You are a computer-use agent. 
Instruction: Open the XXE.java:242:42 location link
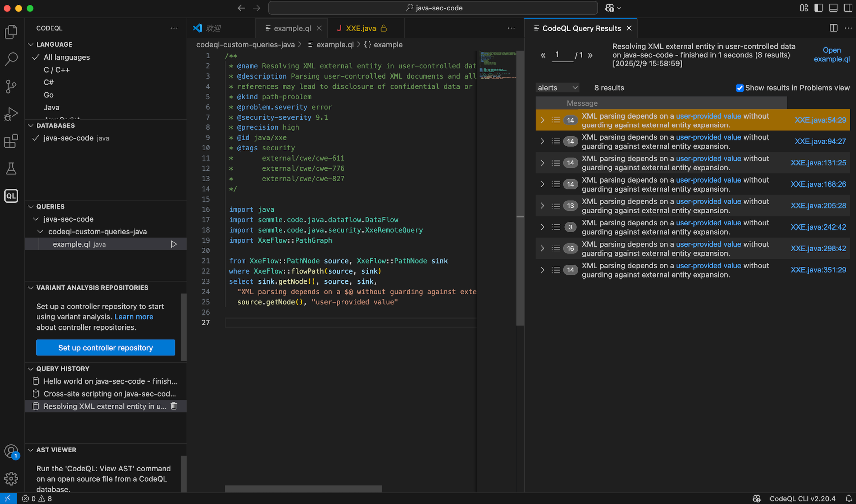coord(818,227)
